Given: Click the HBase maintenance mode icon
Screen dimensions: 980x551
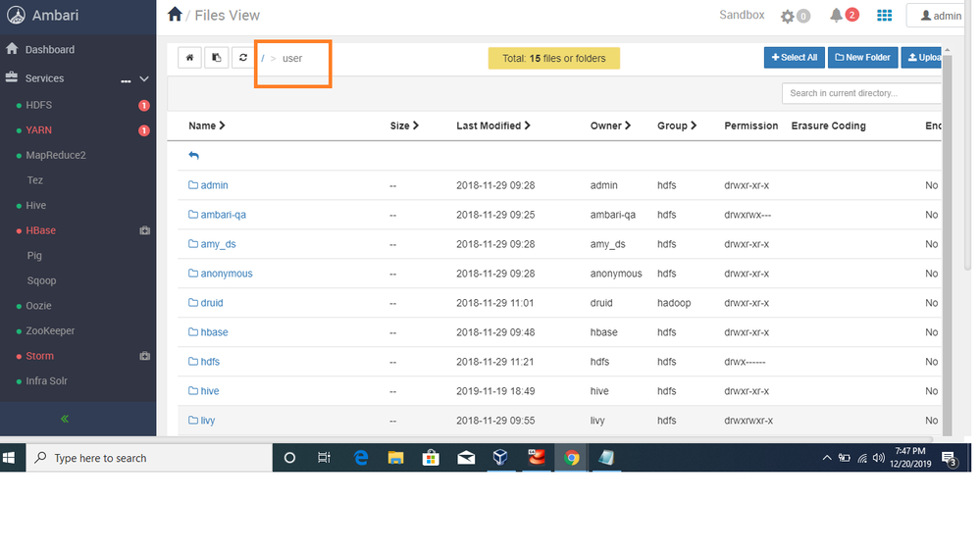Looking at the screenshot, I should (144, 230).
